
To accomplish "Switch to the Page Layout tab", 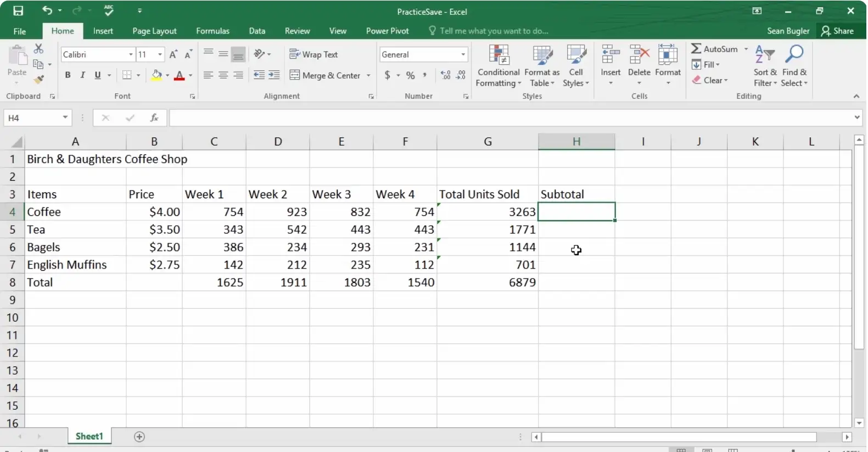I will point(154,31).
